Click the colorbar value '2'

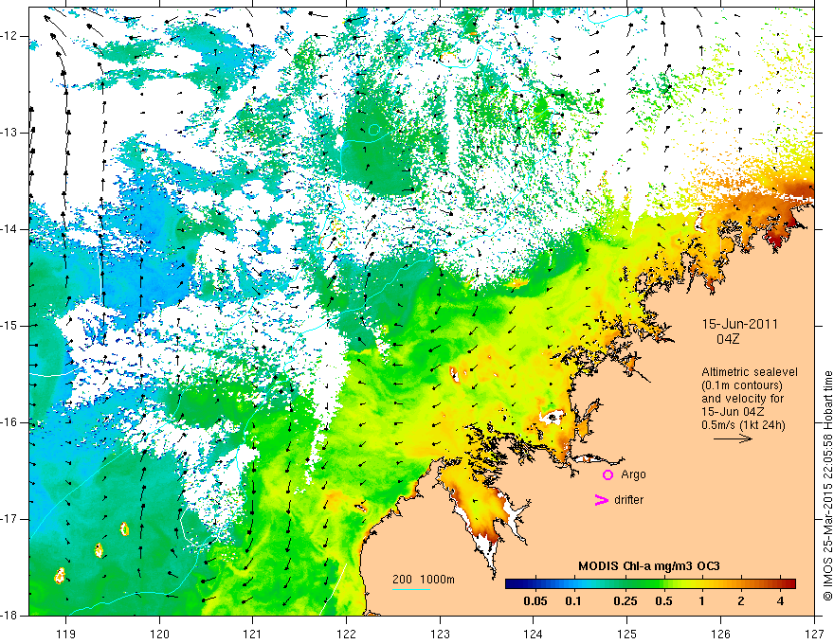click(x=741, y=601)
